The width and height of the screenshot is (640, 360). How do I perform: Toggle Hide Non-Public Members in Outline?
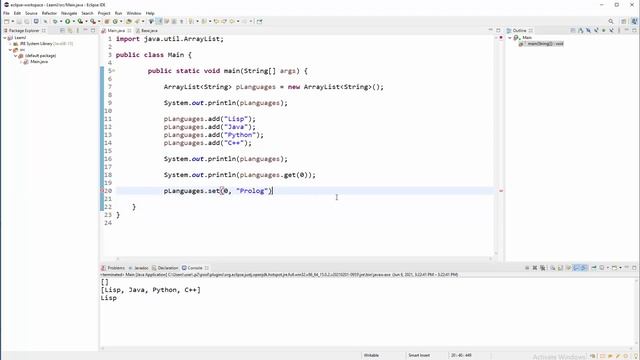[604, 31]
